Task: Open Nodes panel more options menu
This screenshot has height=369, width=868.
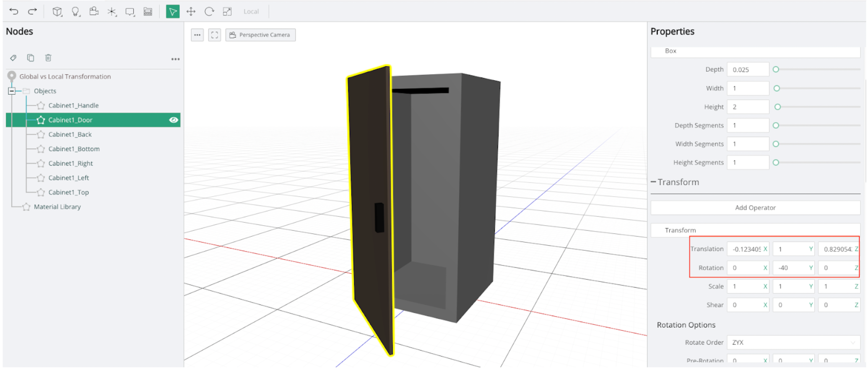Action: [175, 59]
